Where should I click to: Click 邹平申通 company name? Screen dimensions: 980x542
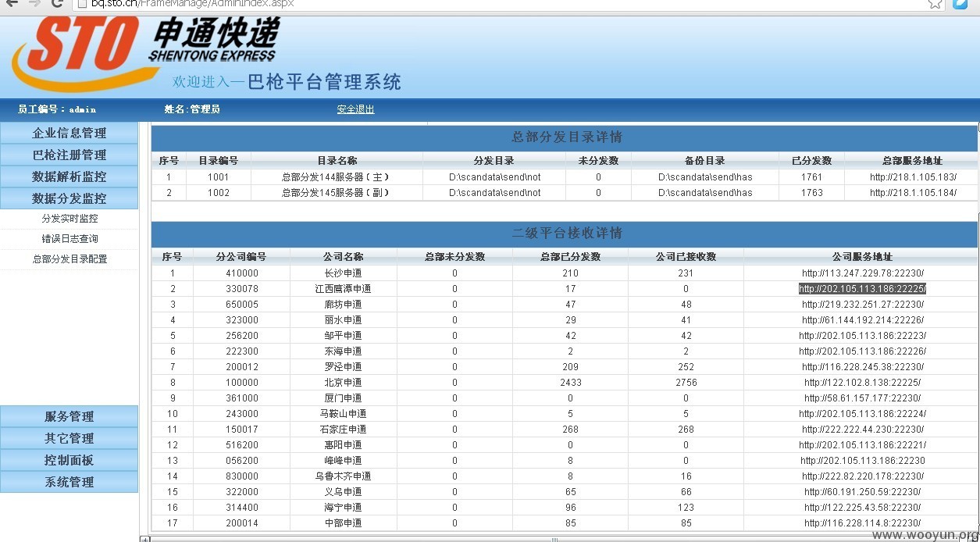pos(343,336)
